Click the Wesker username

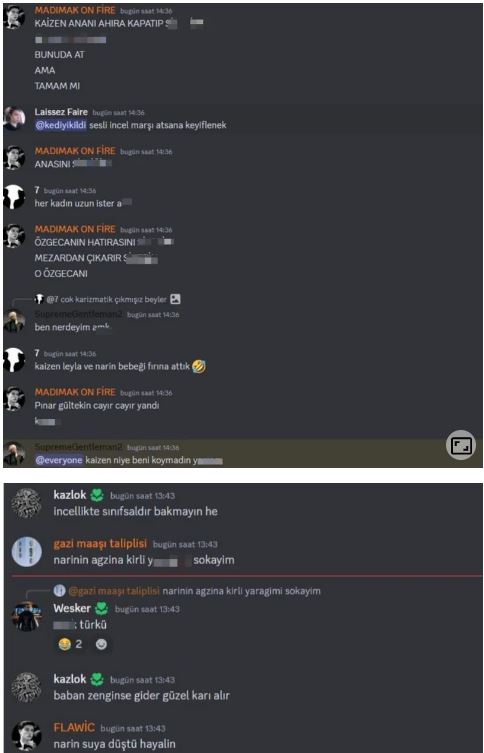72,608
